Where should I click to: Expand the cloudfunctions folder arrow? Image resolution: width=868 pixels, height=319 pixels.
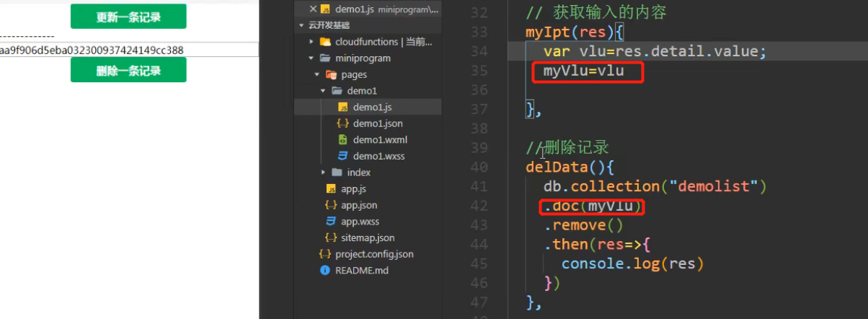pyautogui.click(x=311, y=42)
